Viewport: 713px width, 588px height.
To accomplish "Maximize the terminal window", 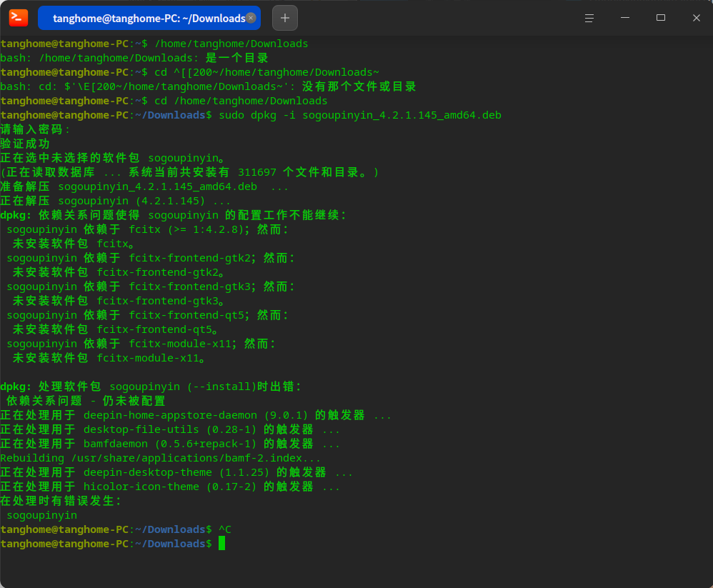I will (x=660, y=18).
